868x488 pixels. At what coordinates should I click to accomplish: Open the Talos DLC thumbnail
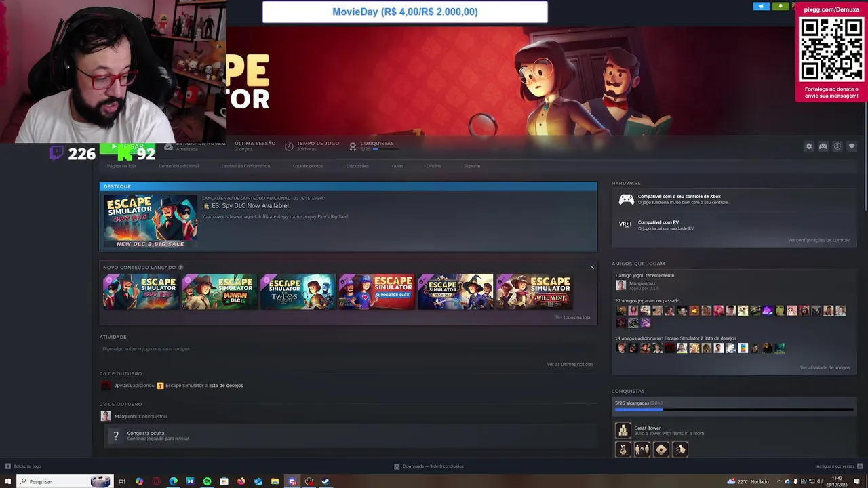298,291
